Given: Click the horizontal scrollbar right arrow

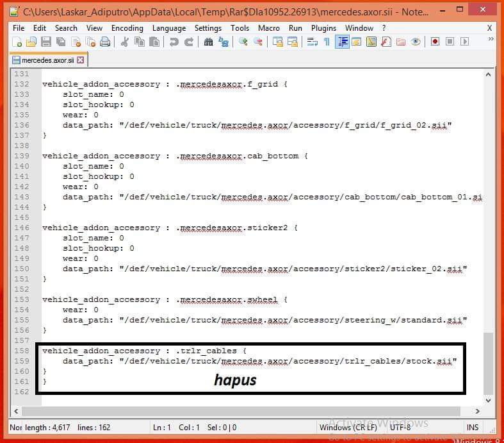Looking at the screenshot, I should point(477,411).
